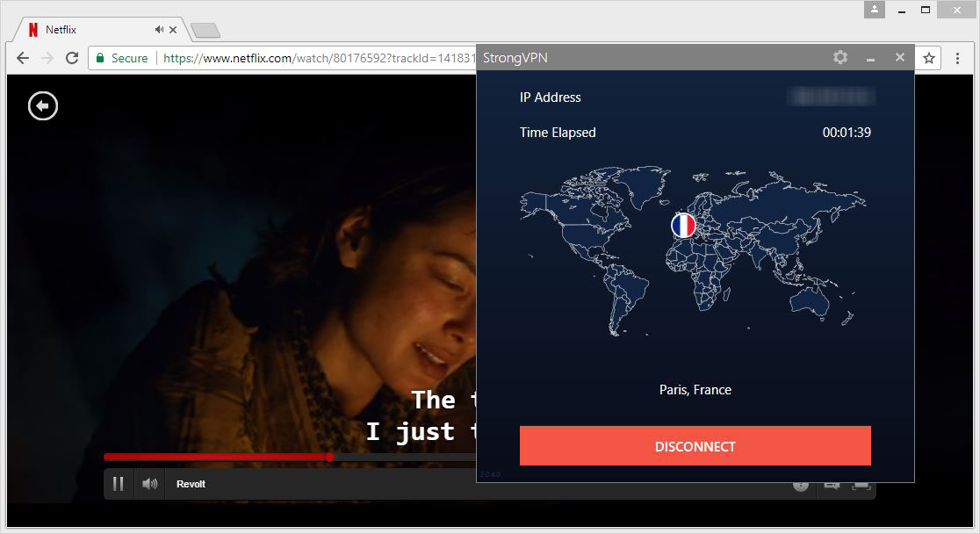This screenshot has height=534, width=980.
Task: Close the Netflix browser tab
Action: click(x=173, y=29)
